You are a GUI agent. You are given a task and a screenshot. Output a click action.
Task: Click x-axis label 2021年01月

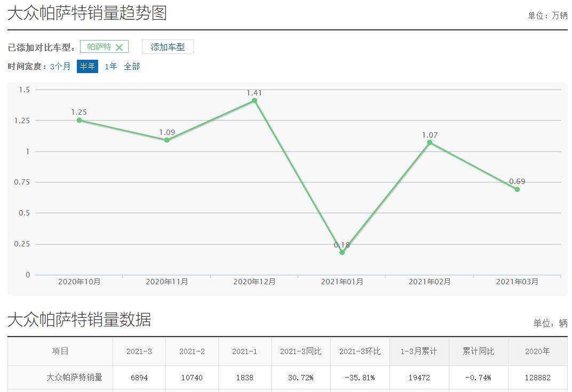coord(342,282)
